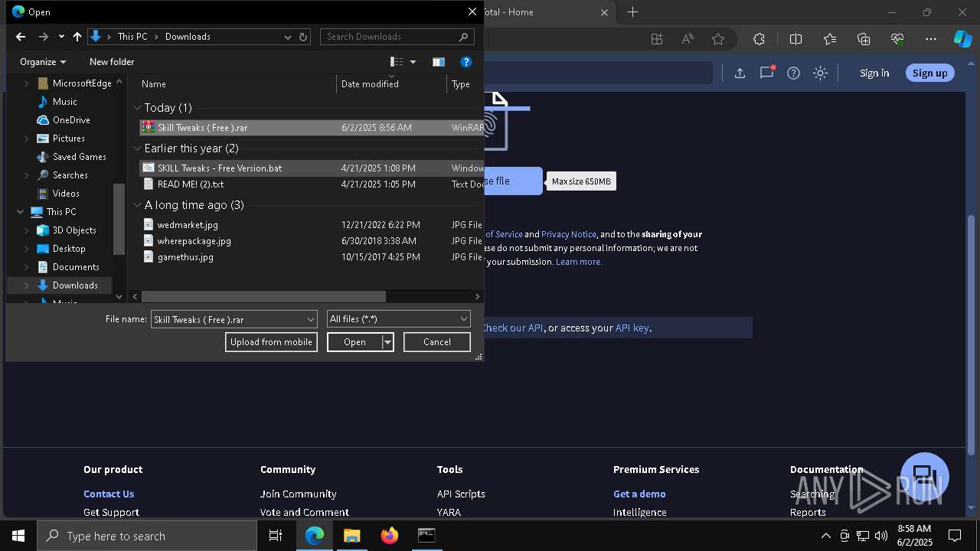Expand the MicrosoftEdge folder node
The width and height of the screenshot is (980, 551).
[x=27, y=83]
